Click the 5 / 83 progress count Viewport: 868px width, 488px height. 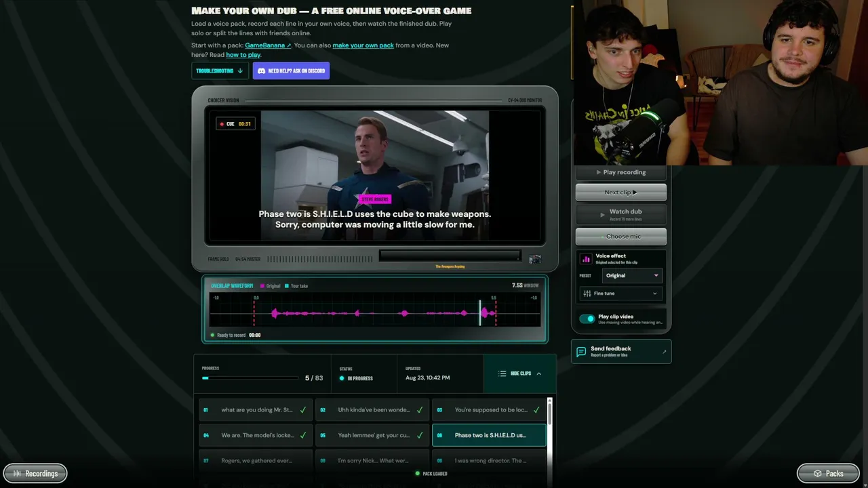click(314, 378)
